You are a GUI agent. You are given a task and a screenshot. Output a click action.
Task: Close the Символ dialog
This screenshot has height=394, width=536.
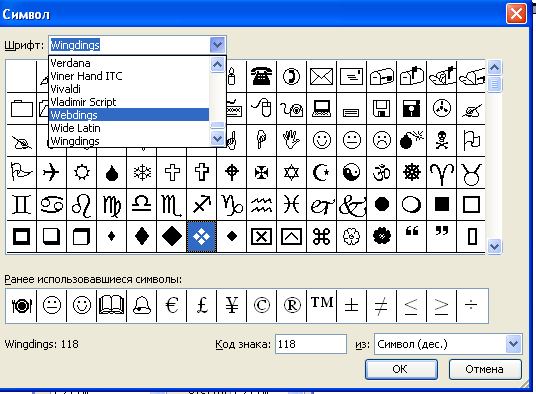tap(516, 14)
